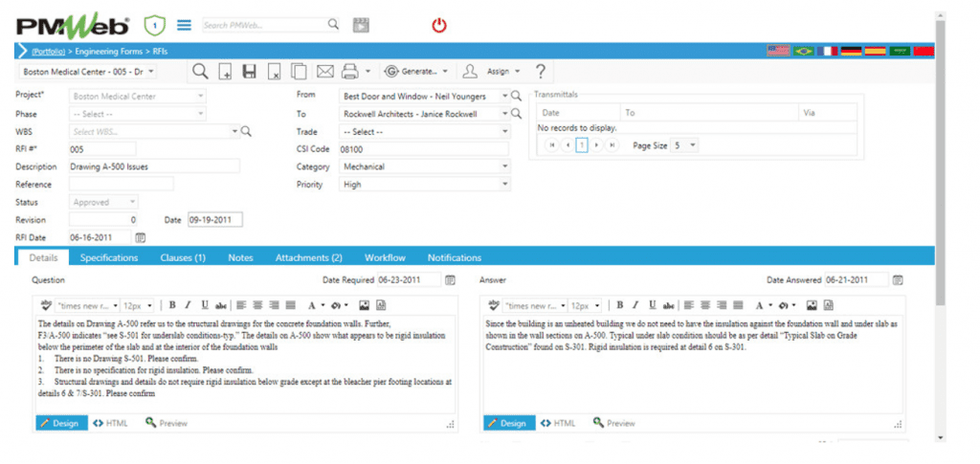
Task: Open the video tutorials film icon
Action: tap(361, 25)
